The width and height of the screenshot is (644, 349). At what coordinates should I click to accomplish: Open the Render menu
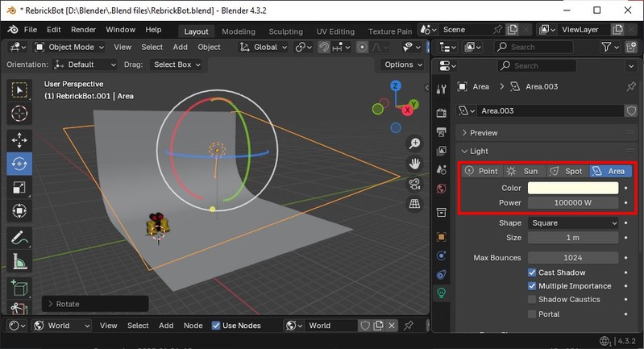pos(83,29)
